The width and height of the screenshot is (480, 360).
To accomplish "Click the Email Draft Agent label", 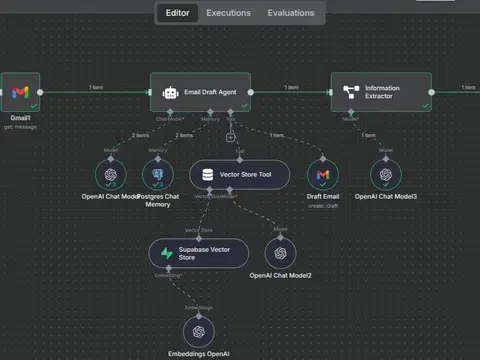I will pos(210,92).
